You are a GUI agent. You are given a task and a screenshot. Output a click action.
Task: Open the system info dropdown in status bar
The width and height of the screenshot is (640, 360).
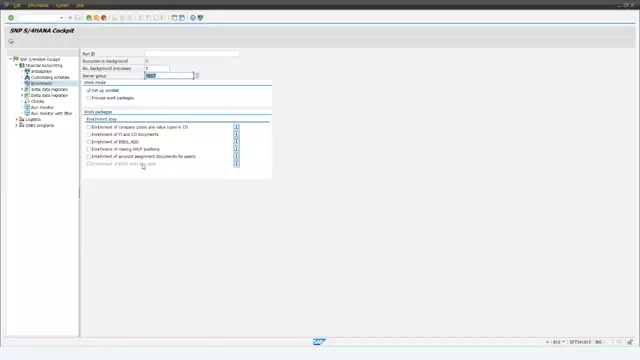click(564, 342)
